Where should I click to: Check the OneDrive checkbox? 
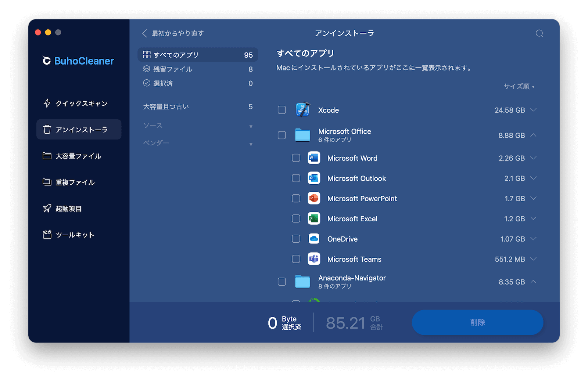(x=296, y=239)
